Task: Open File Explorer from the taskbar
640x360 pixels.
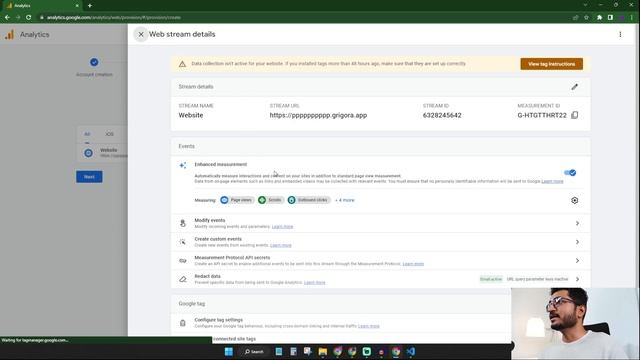Action: pyautogui.click(x=322, y=351)
